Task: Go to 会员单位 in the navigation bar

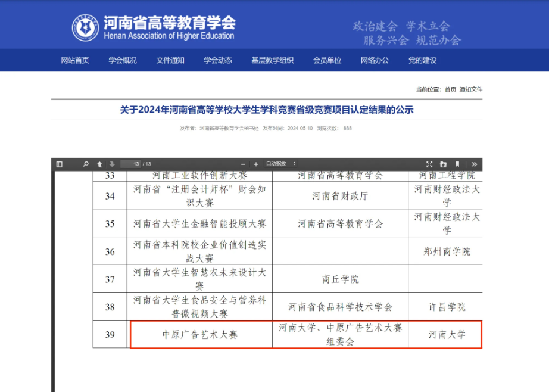Action: (327, 60)
